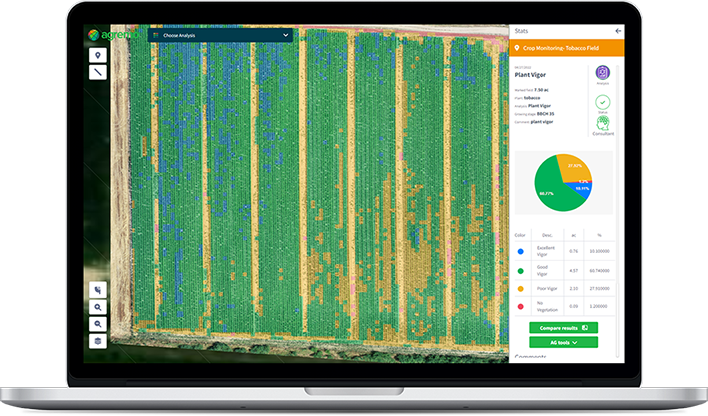708x416 pixels.
Task: Open the Consultant brain icon
Action: pyautogui.click(x=603, y=123)
